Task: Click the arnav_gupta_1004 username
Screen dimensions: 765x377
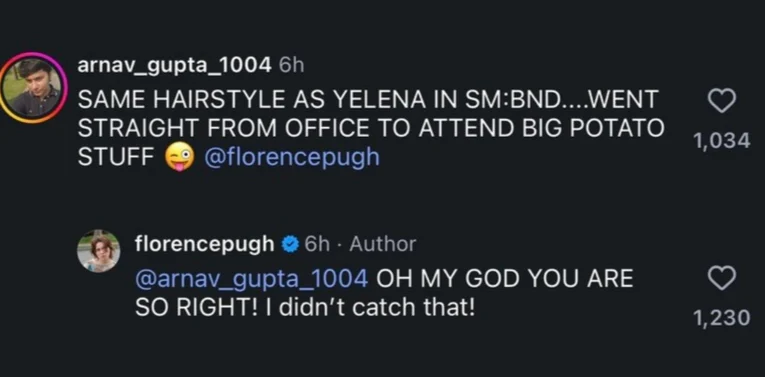Action: [174, 65]
